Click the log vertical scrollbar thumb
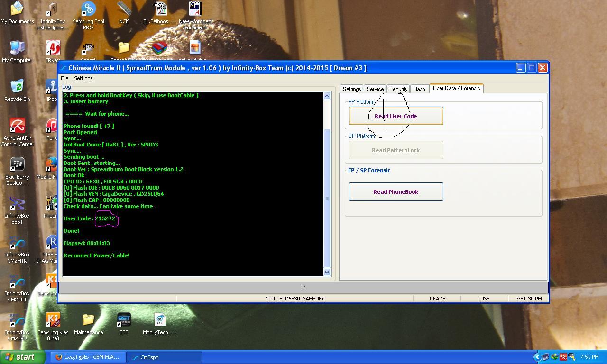This screenshot has height=364, width=607. pyautogui.click(x=327, y=198)
